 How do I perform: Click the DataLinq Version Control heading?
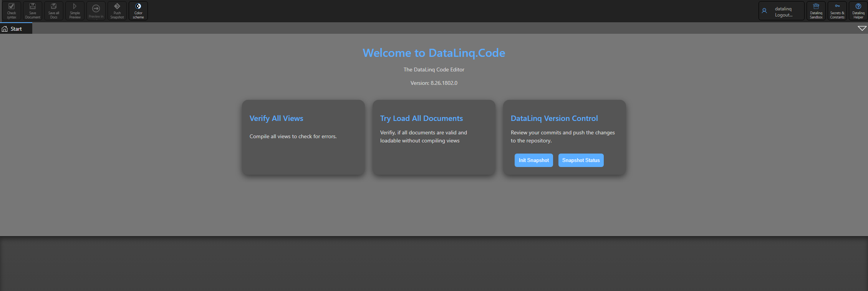point(554,118)
